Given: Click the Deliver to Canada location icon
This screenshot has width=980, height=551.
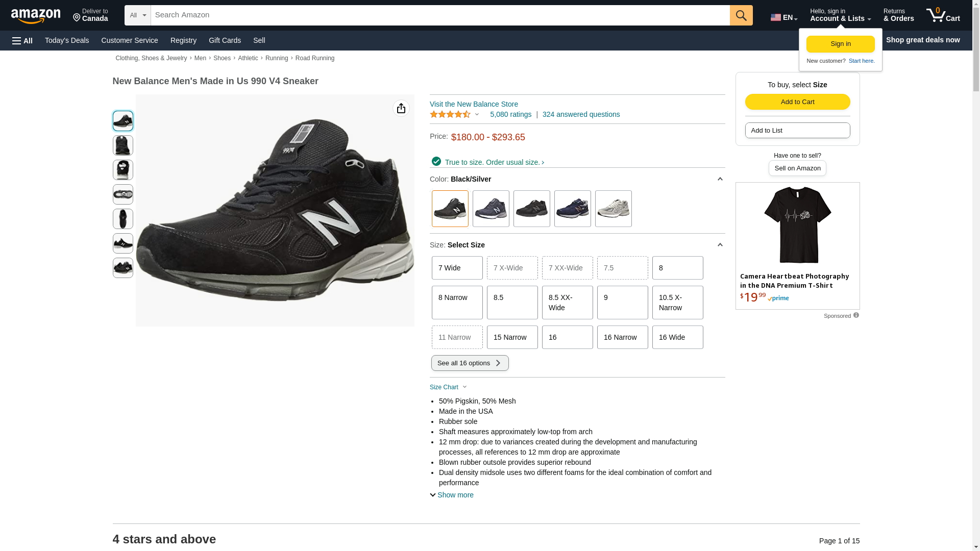Looking at the screenshot, I should pyautogui.click(x=77, y=18).
